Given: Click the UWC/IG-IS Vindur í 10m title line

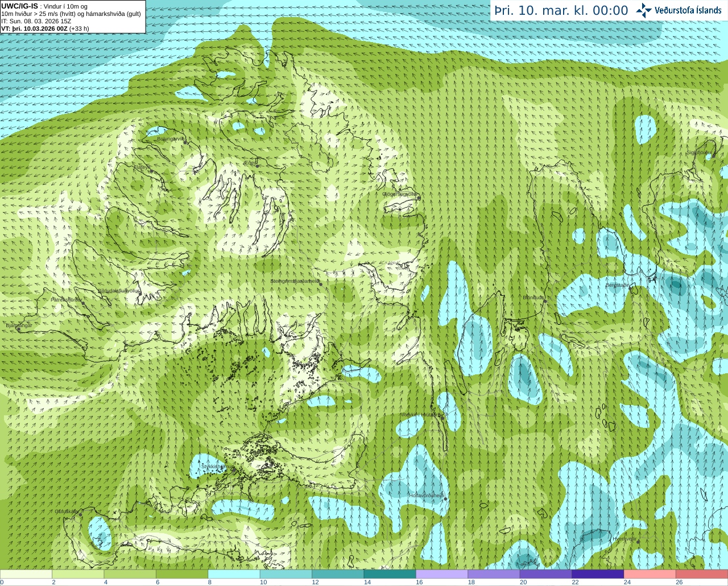Looking at the screenshot, I should (x=44, y=6).
